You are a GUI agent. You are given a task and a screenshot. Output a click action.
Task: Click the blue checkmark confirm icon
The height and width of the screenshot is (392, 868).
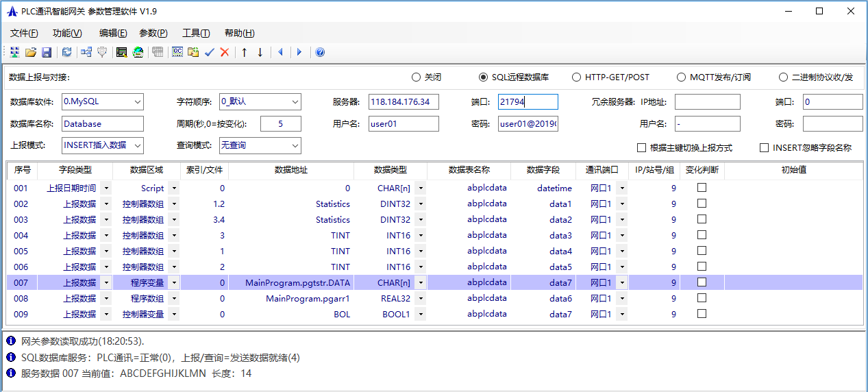coord(210,52)
